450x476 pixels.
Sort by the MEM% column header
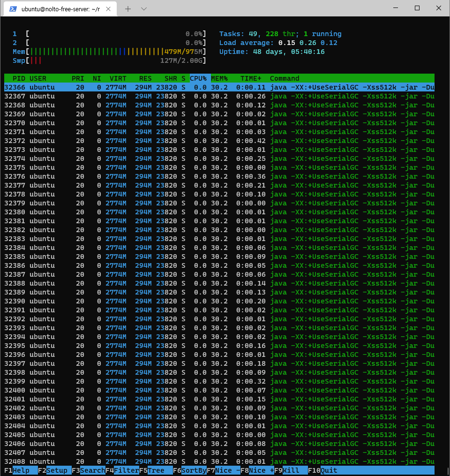pos(219,78)
